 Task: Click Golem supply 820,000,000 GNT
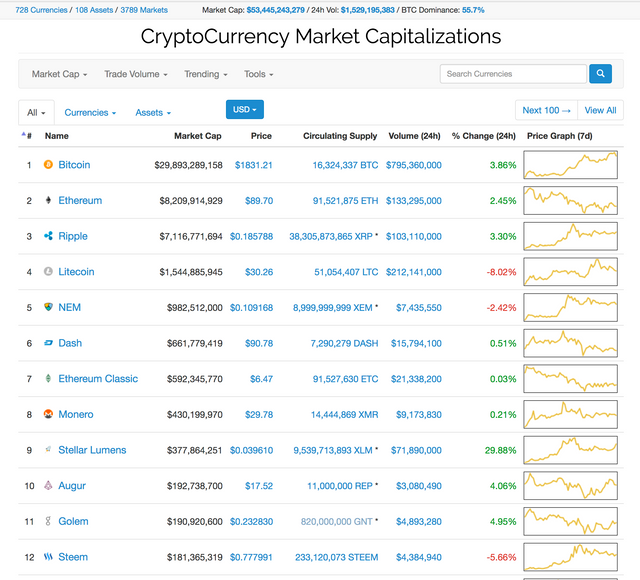[x=337, y=521]
